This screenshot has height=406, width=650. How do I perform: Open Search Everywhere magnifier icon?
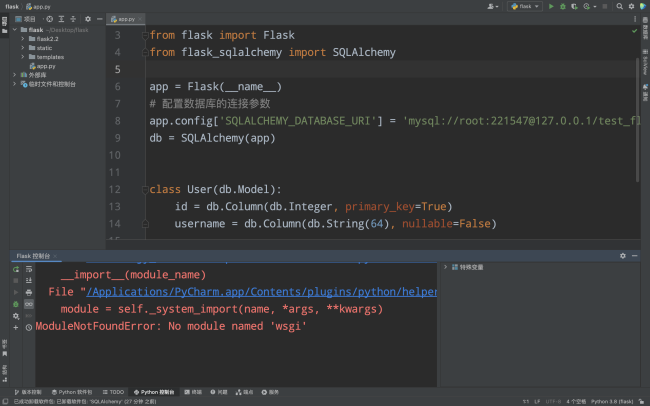[619, 6]
